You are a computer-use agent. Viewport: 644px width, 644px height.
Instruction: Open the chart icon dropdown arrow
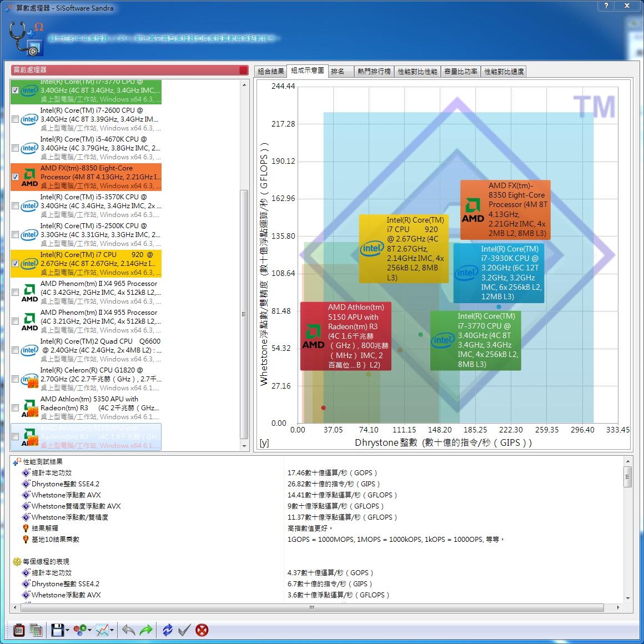pyautogui.click(x=112, y=630)
